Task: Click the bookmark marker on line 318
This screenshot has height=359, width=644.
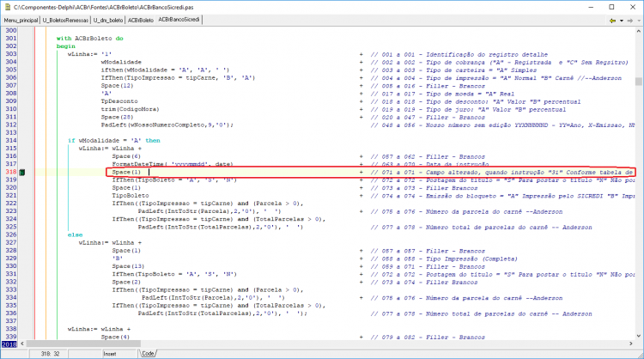Action: (x=22, y=173)
